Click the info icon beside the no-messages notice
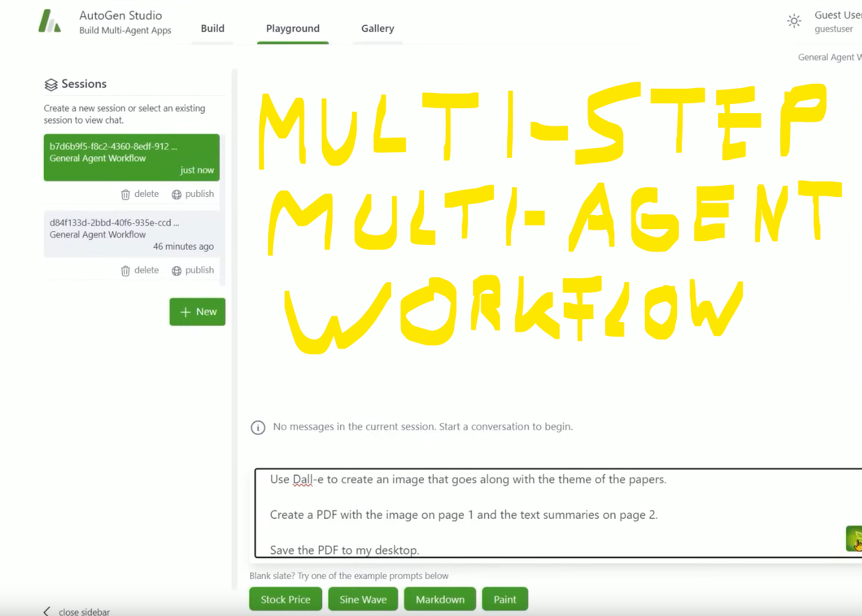 click(258, 427)
